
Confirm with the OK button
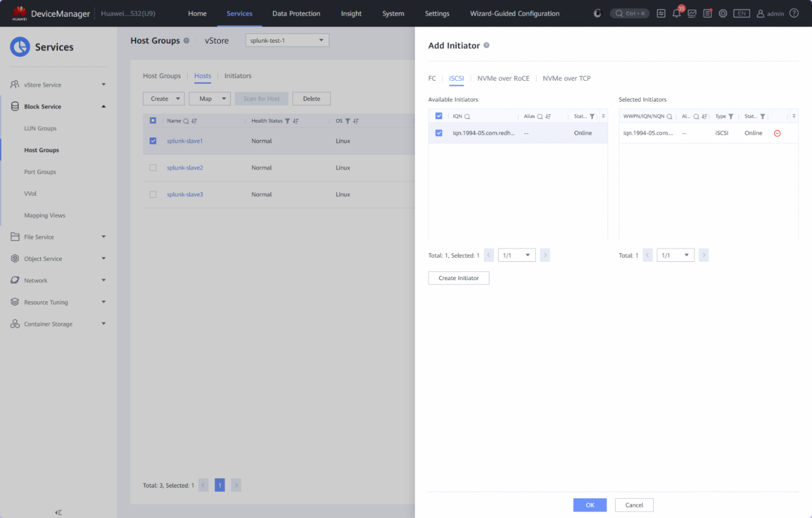(590, 505)
